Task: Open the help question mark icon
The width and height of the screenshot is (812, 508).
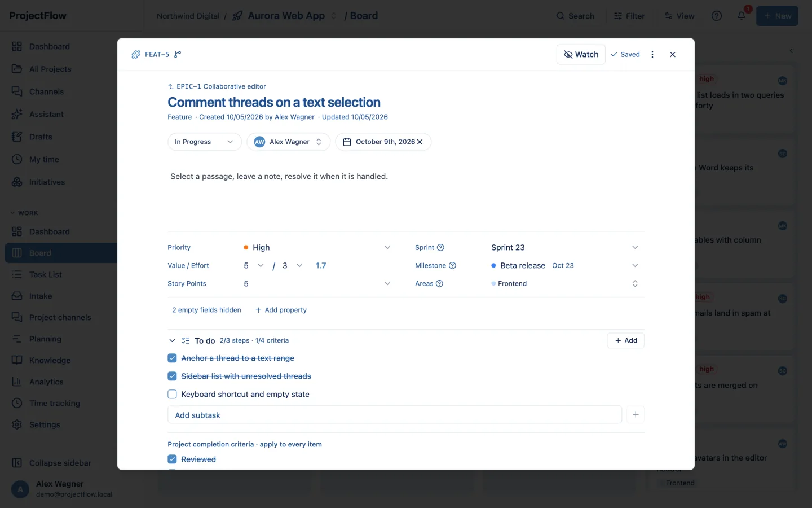Action: point(717,16)
